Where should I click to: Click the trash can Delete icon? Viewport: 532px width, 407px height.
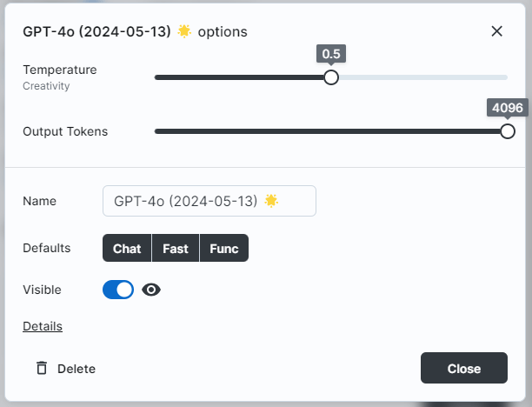(42, 368)
